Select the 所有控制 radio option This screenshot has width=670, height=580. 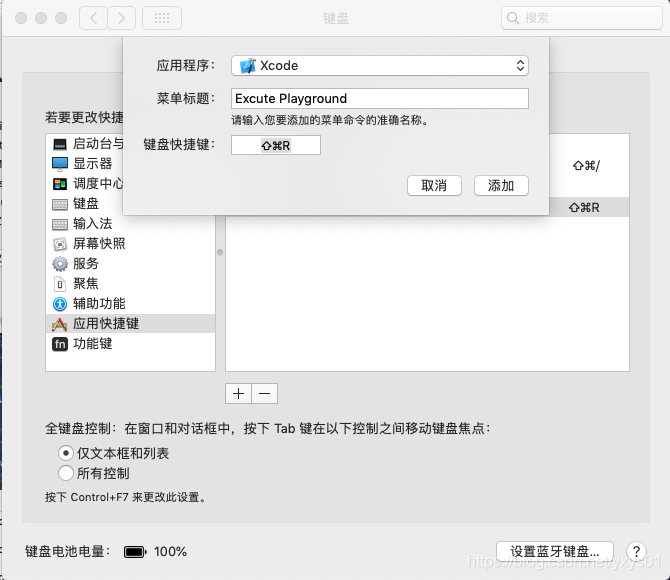(x=65, y=473)
